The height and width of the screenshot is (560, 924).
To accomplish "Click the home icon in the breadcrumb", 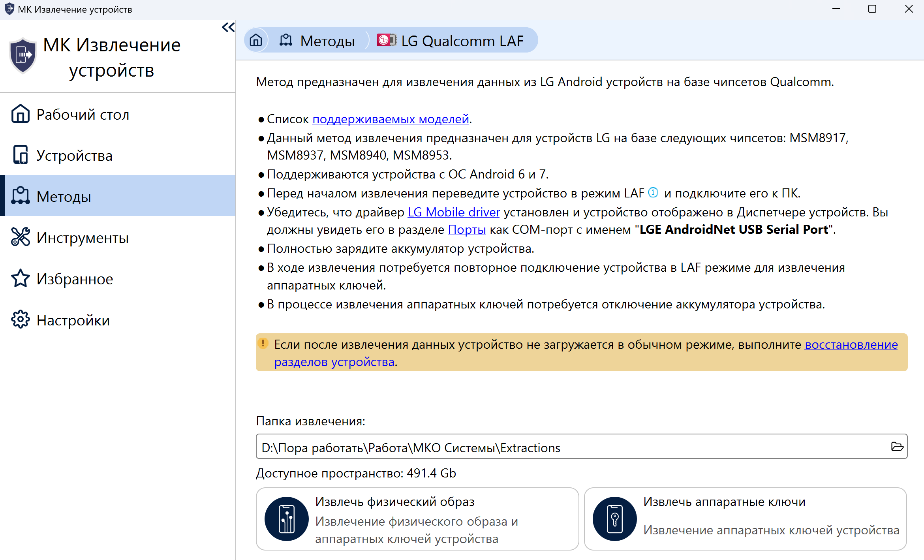I will point(256,40).
